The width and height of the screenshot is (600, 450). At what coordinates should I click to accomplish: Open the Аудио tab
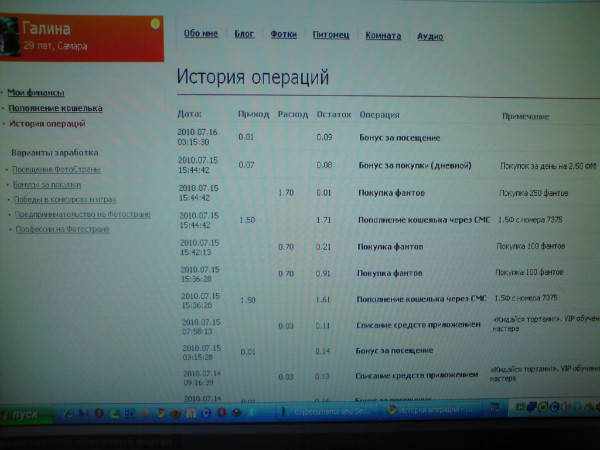point(432,34)
